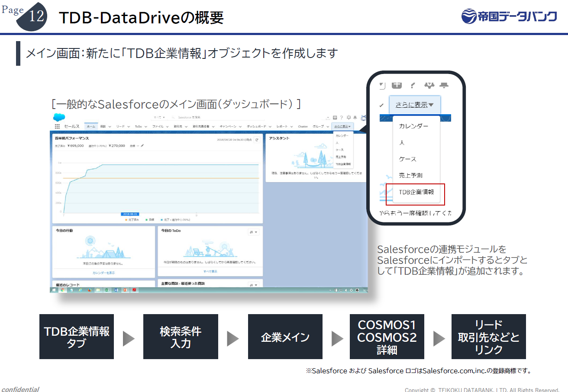
Task: Click the gear icon in the enlarged callout
Action: click(429, 86)
